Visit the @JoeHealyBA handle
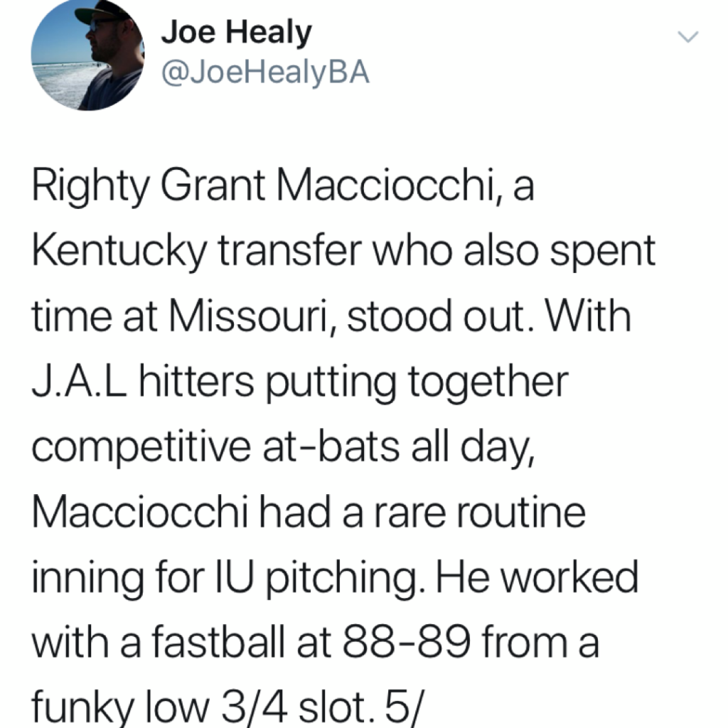This screenshot has width=728, height=728. point(265,73)
